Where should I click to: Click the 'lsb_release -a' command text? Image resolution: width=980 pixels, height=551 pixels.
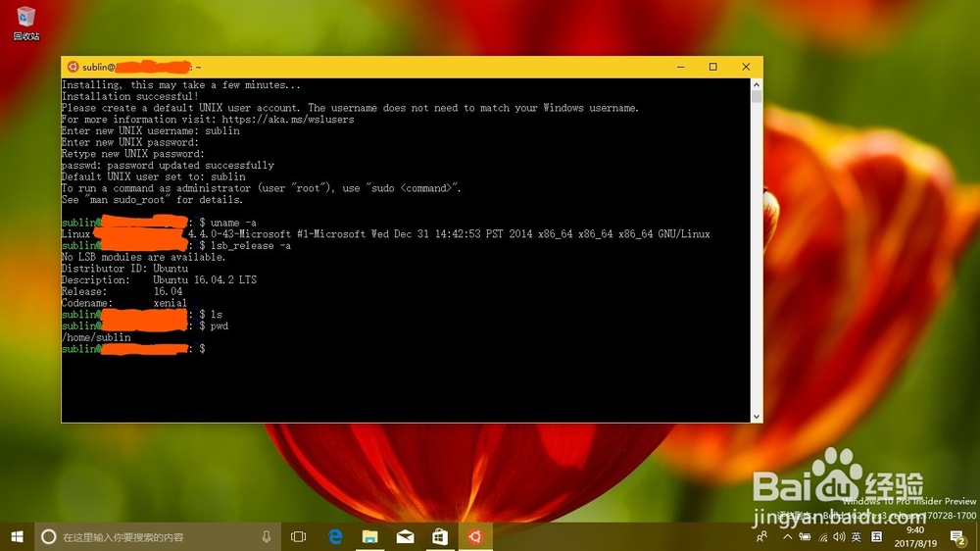(251, 246)
